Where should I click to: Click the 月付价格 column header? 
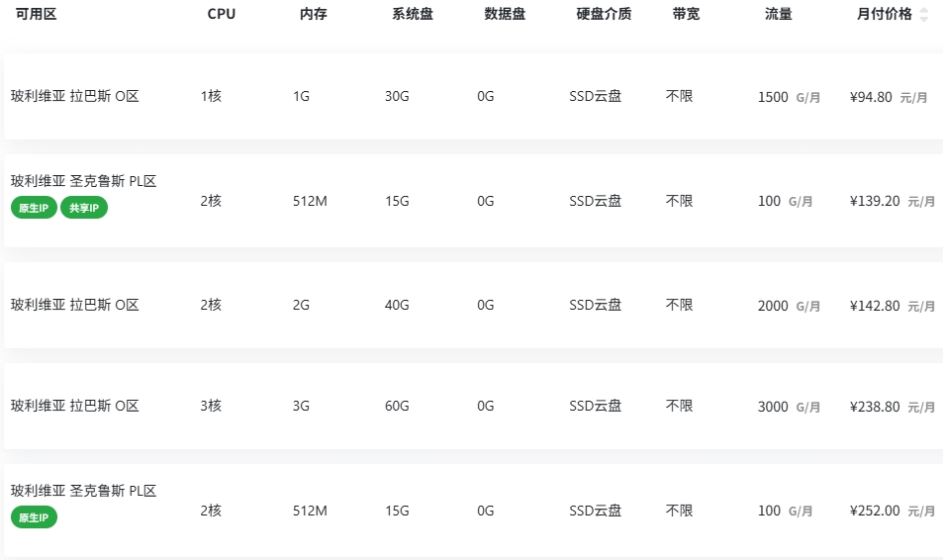tap(884, 14)
